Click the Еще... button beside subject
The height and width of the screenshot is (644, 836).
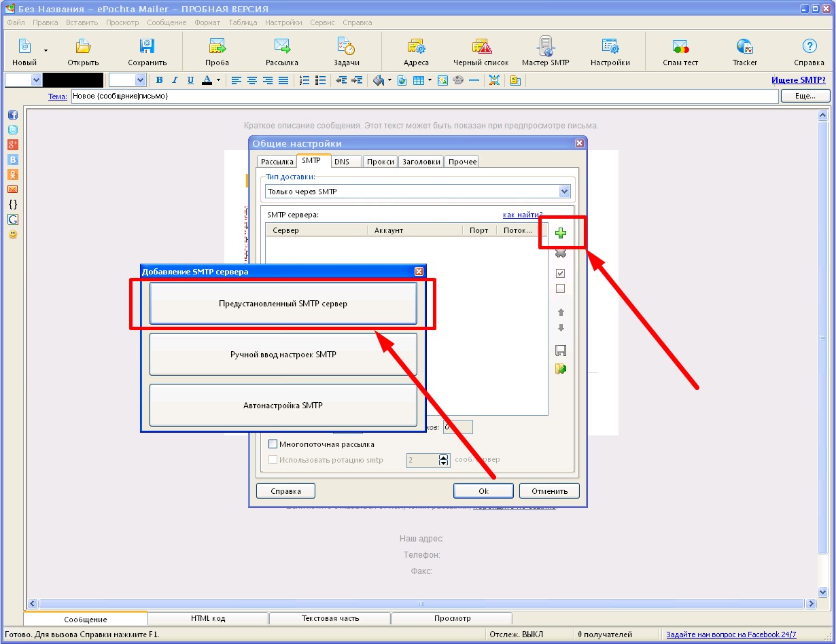[805, 96]
